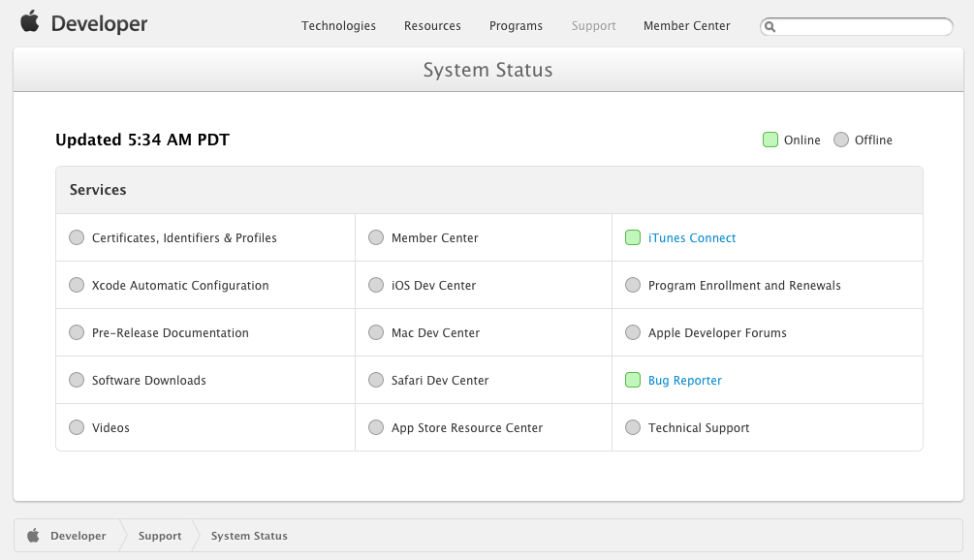Click the 'iOS Dev Center' text
This screenshot has width=974, height=560.
click(433, 285)
